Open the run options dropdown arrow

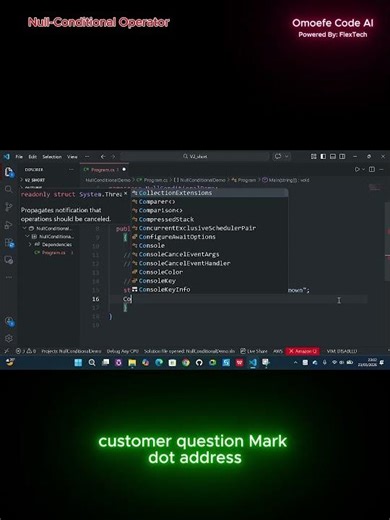tap(363, 169)
